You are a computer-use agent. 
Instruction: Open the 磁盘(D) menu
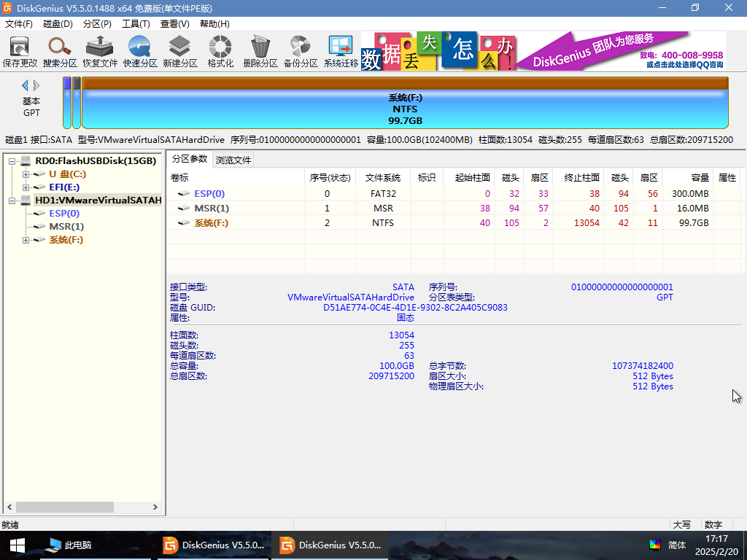(x=58, y=24)
